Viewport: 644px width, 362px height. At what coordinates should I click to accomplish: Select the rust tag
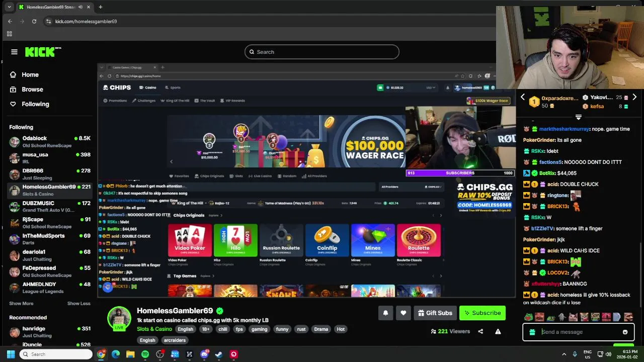coord(301,329)
